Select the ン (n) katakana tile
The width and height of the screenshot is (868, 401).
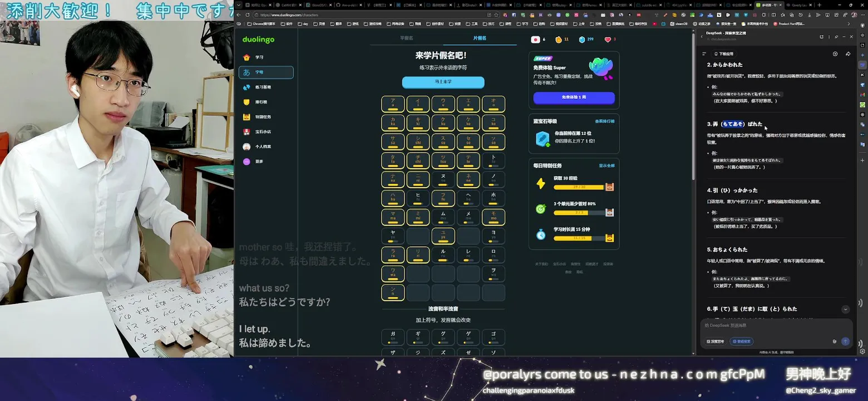click(x=393, y=293)
